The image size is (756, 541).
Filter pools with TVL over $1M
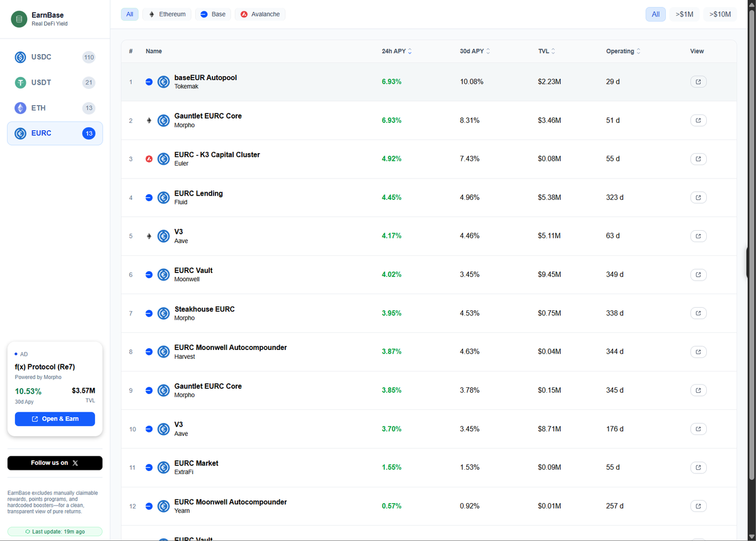pos(684,14)
